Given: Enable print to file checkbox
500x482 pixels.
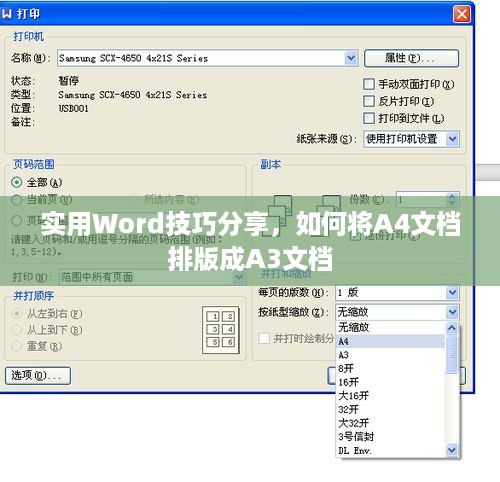Looking at the screenshot, I should [x=369, y=118].
